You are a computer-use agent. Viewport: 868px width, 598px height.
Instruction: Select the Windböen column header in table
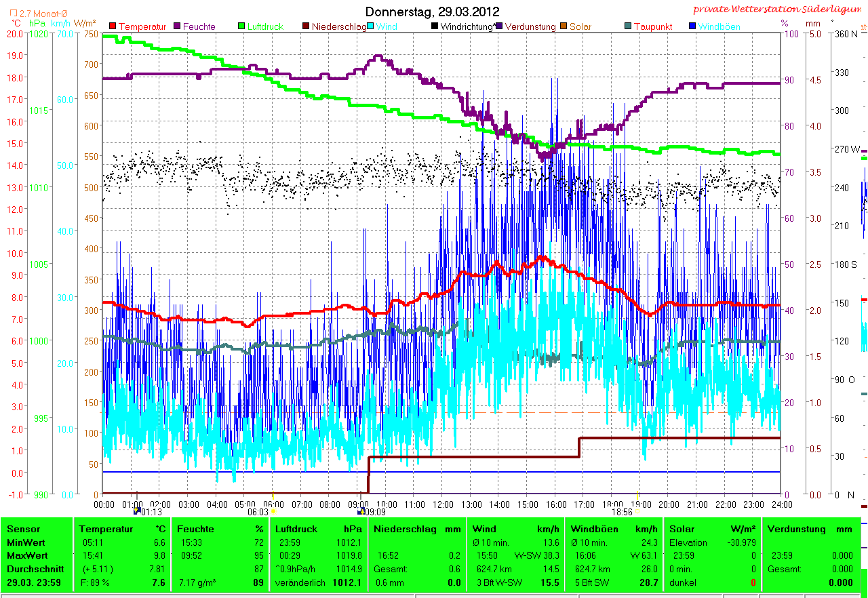[593, 529]
